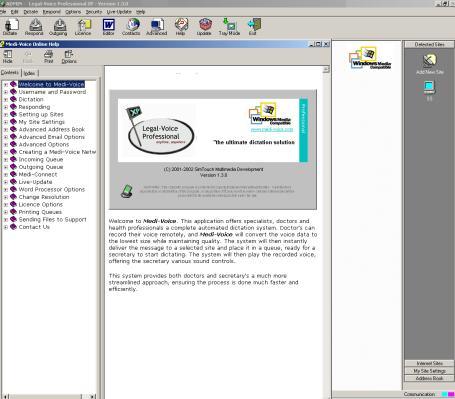Switch to Tray Mode via toolbar icon
Screen dimensions: 455x399
click(x=229, y=27)
